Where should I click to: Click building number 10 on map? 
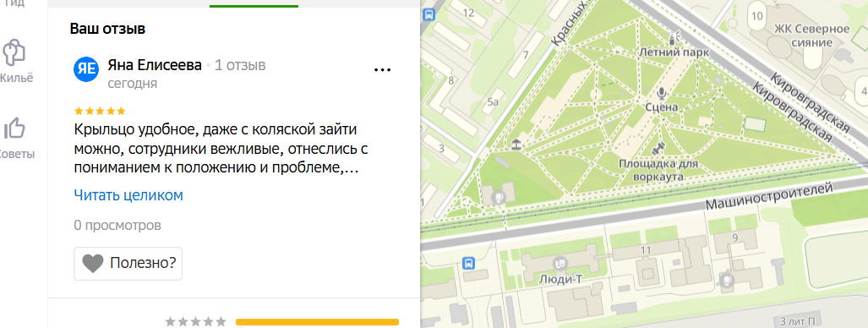[x=757, y=15]
